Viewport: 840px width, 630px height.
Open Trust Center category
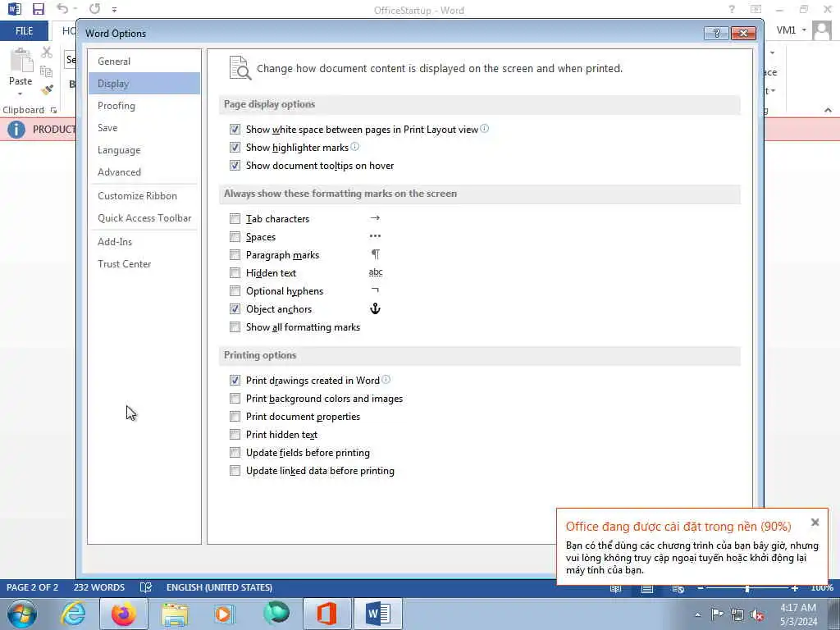[x=144, y=263]
